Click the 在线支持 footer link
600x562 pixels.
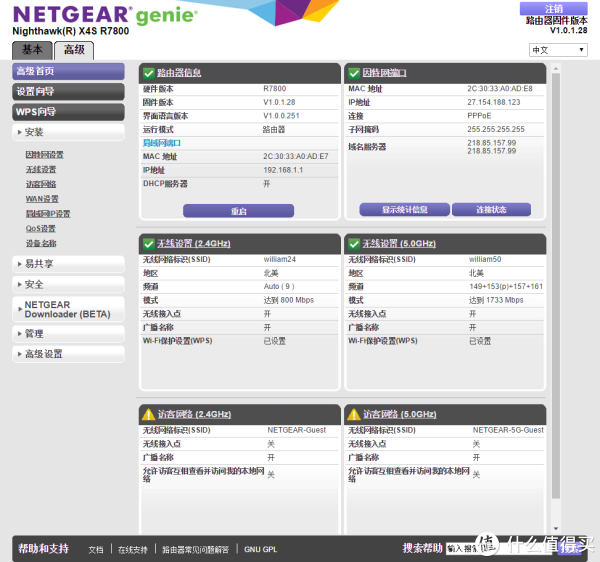[x=132, y=550]
